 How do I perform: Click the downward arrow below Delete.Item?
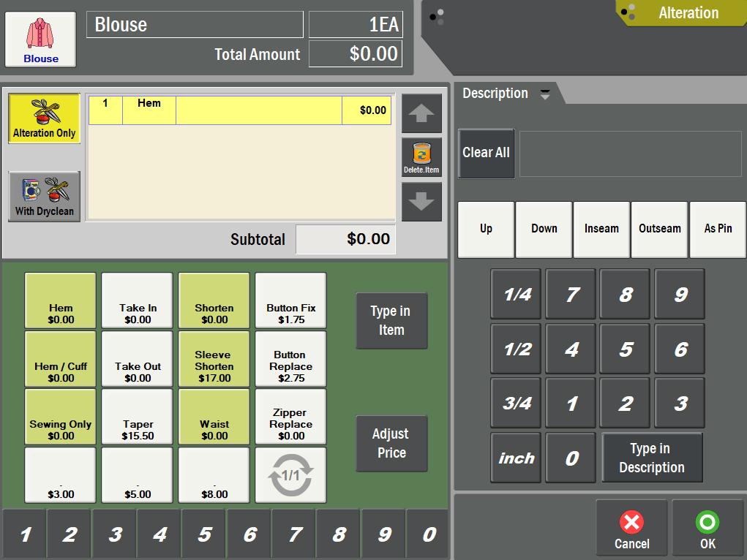[421, 202]
